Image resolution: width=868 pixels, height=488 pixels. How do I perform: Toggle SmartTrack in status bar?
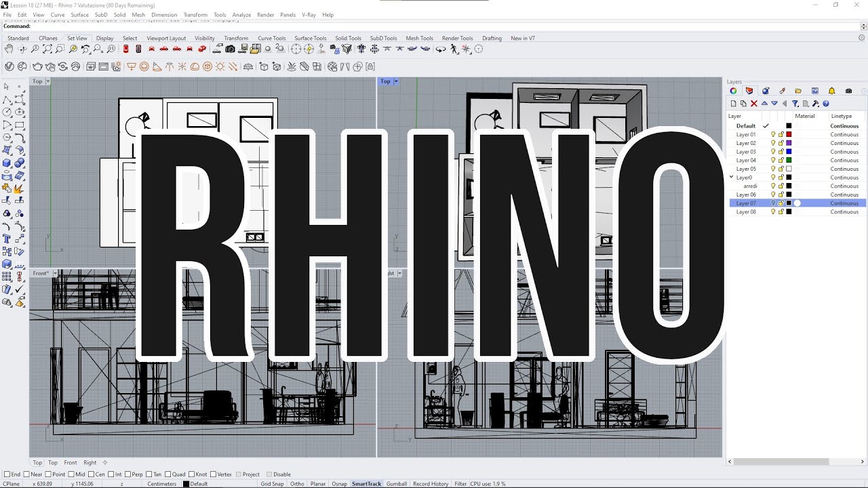[x=367, y=484]
